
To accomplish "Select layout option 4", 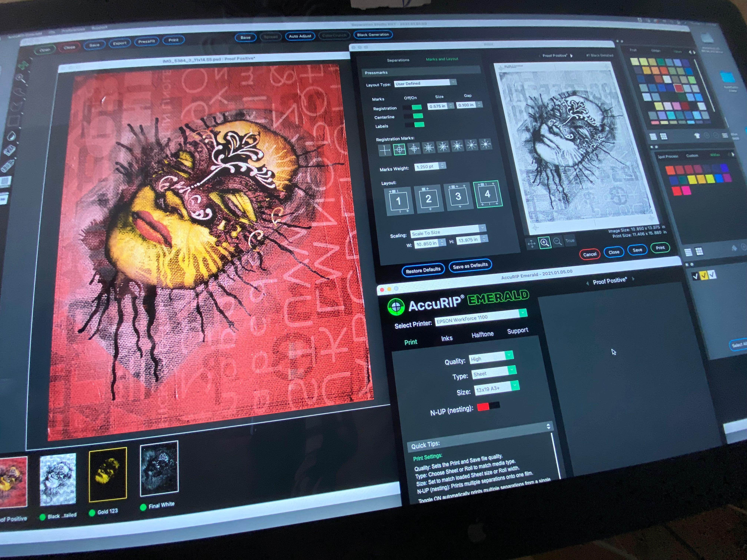I will point(488,194).
